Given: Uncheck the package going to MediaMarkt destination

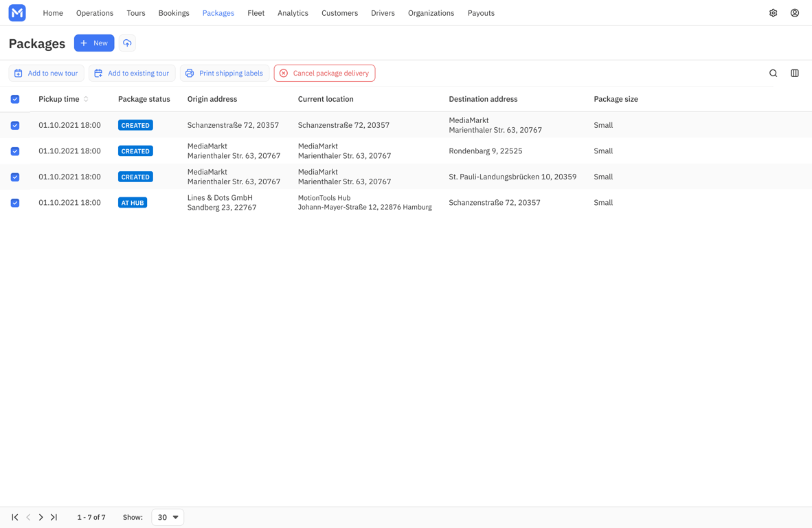Looking at the screenshot, I should pyautogui.click(x=15, y=125).
